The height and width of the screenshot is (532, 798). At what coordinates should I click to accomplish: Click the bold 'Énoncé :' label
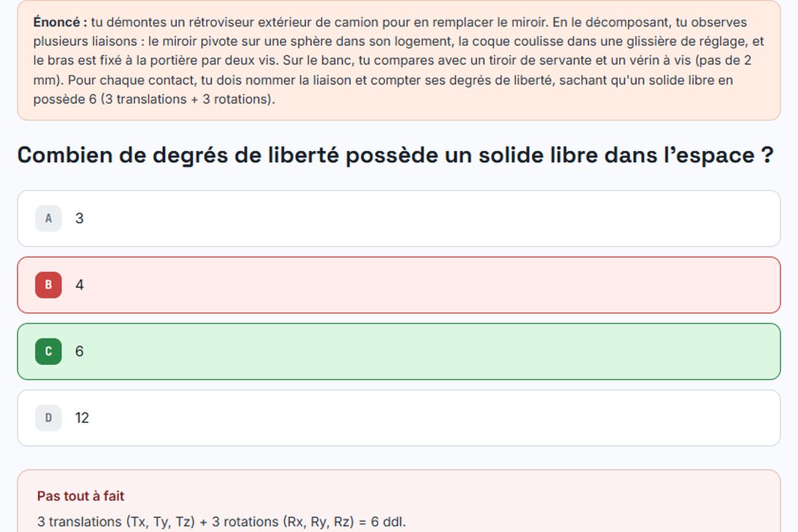tap(60, 22)
